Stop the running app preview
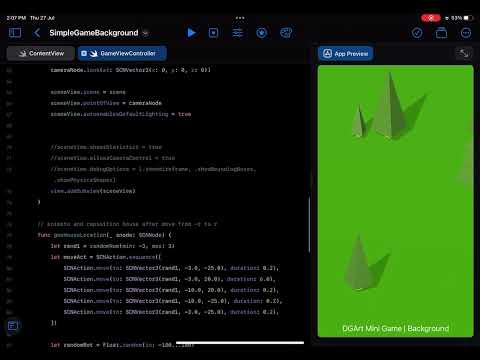480x360 pixels. point(214,33)
